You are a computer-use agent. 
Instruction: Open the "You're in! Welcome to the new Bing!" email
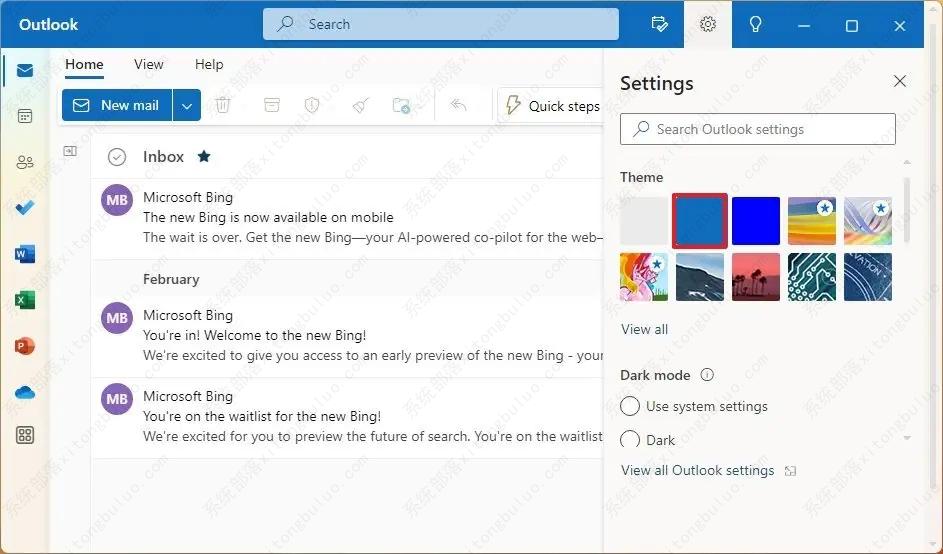coord(348,336)
